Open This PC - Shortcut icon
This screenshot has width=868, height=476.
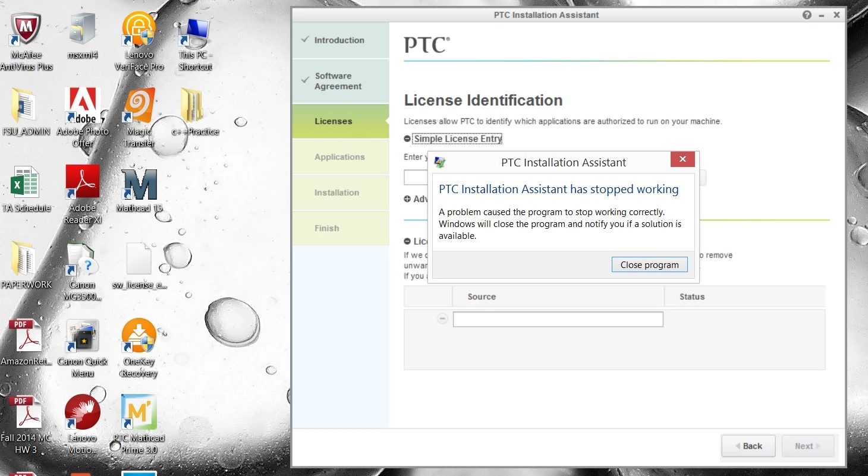(x=195, y=31)
